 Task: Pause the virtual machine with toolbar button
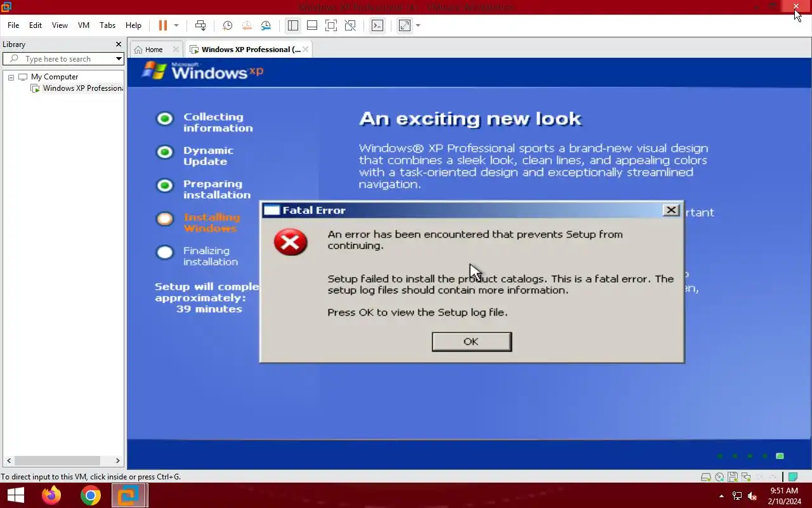[163, 25]
